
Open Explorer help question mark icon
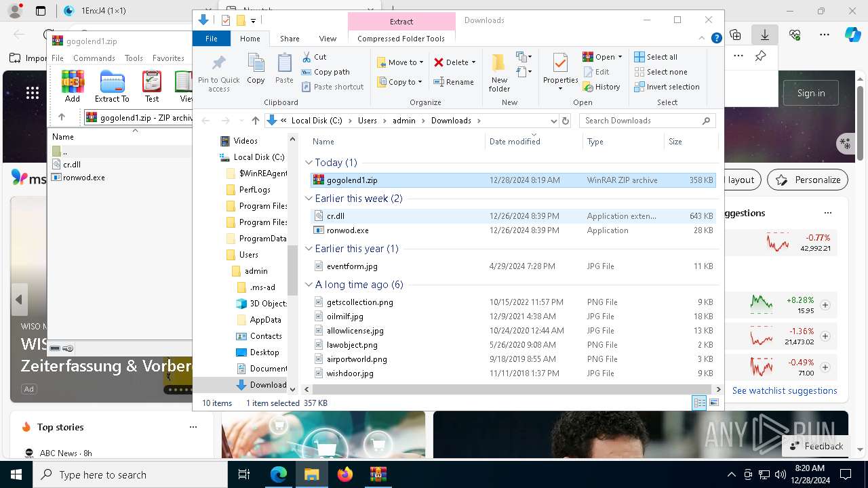pos(716,39)
